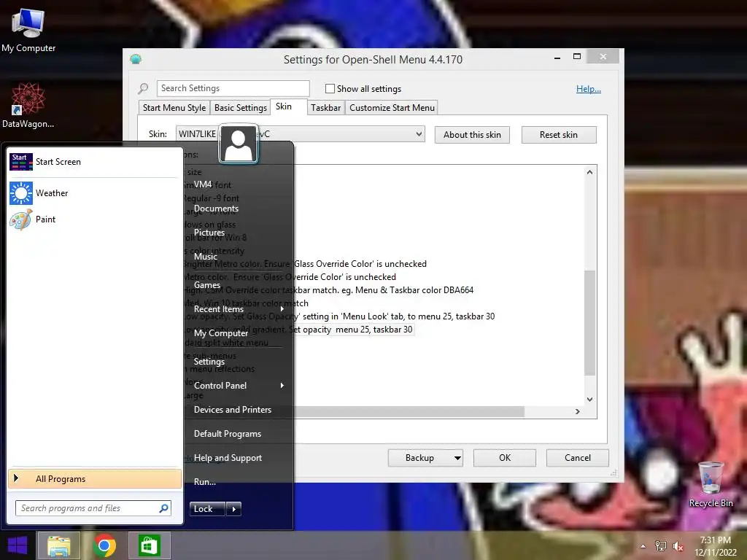Open the Customize Start Menu tab
747x560 pixels.
(x=392, y=108)
